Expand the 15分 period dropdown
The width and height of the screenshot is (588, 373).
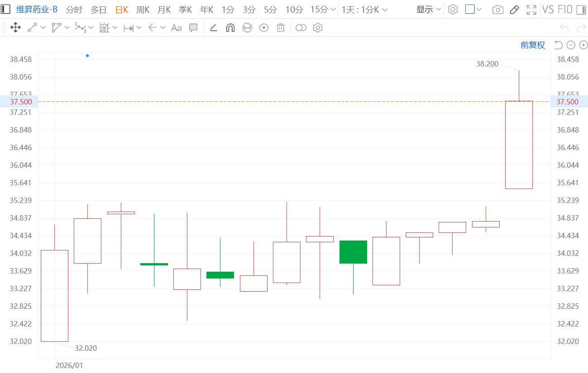(323, 9)
